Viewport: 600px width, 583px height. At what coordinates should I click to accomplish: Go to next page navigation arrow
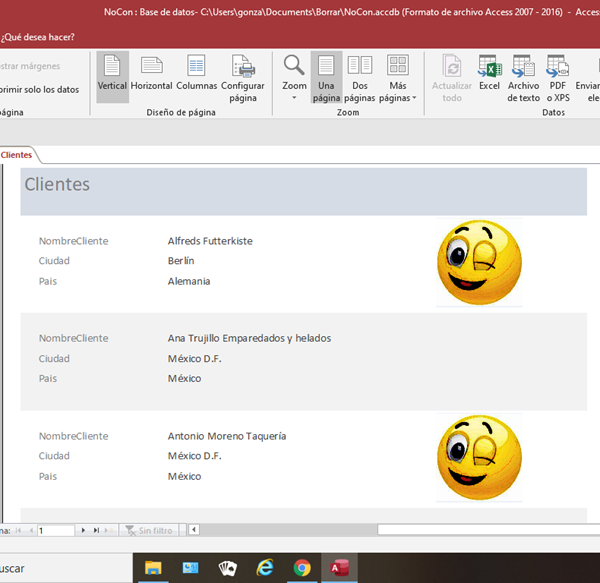(83, 530)
